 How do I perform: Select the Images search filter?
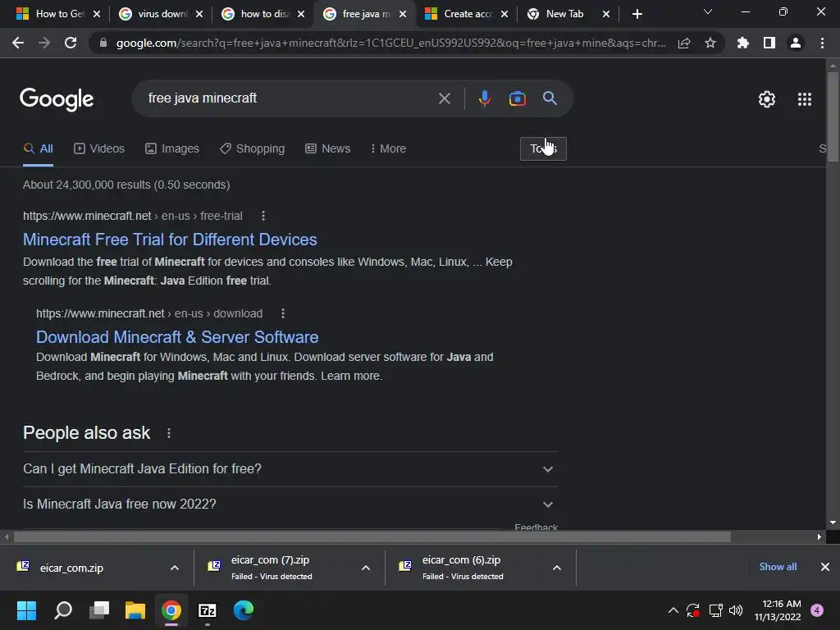click(x=172, y=148)
